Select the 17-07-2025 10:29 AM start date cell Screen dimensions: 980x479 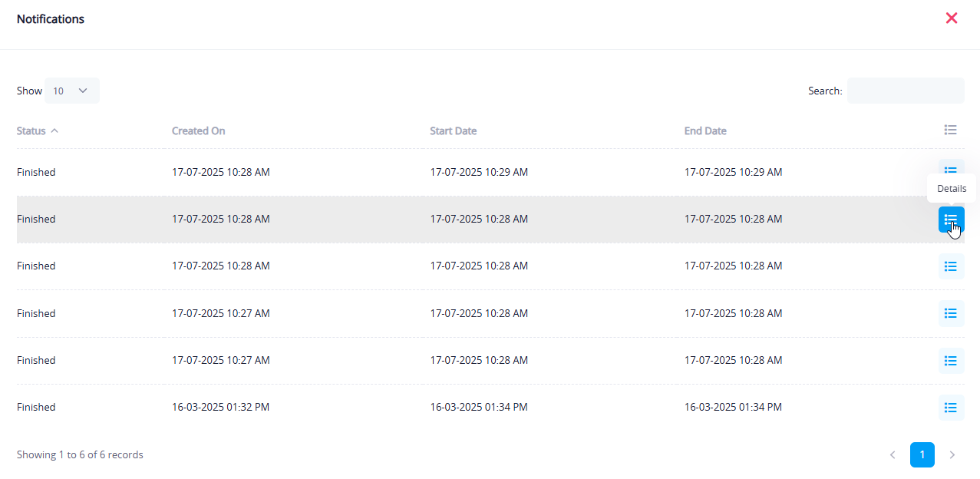478,173
